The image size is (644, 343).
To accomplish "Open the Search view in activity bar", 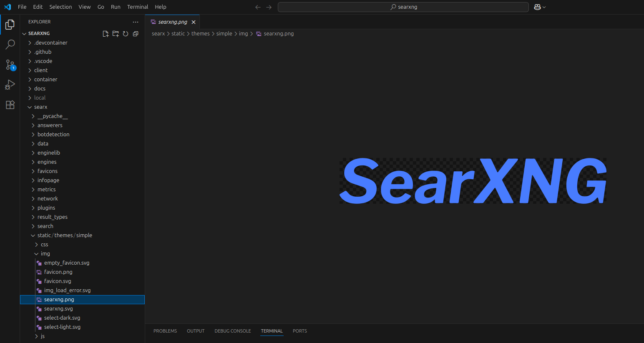I will (x=10, y=45).
